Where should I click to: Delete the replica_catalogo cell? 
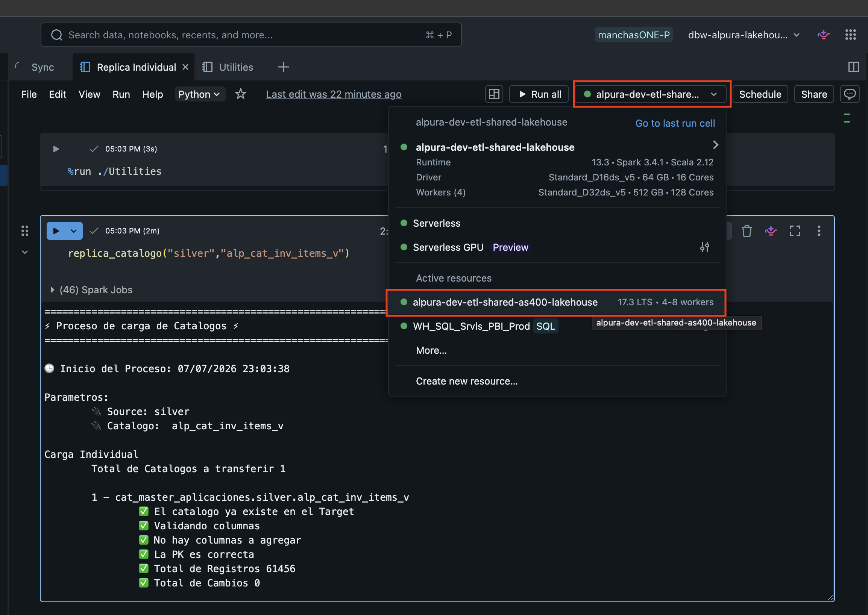tap(747, 231)
